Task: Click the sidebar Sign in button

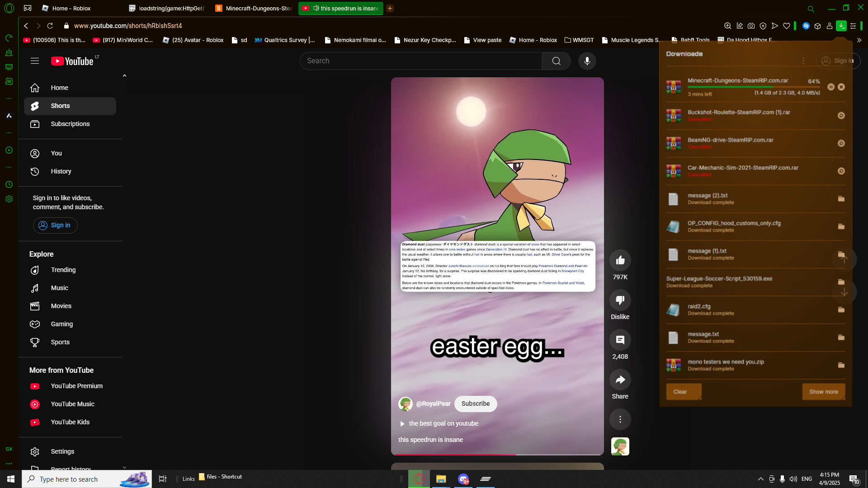Action: 55,225
